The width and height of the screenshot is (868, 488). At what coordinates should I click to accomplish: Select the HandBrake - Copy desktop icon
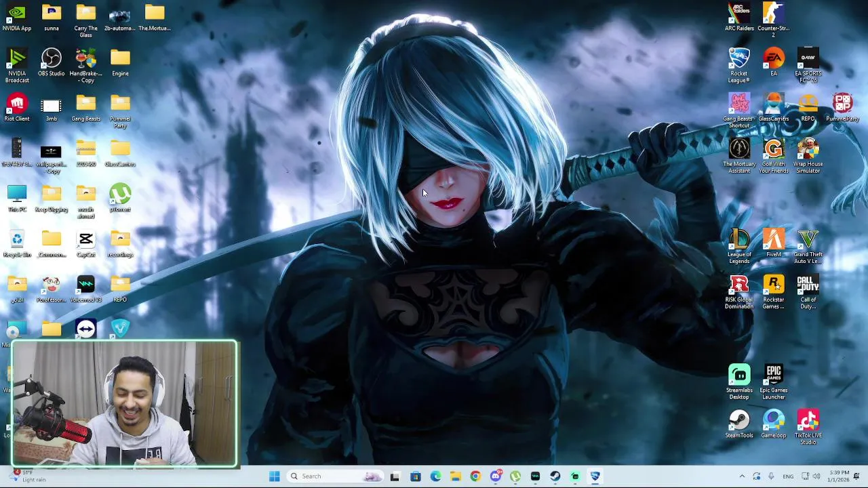coord(86,66)
